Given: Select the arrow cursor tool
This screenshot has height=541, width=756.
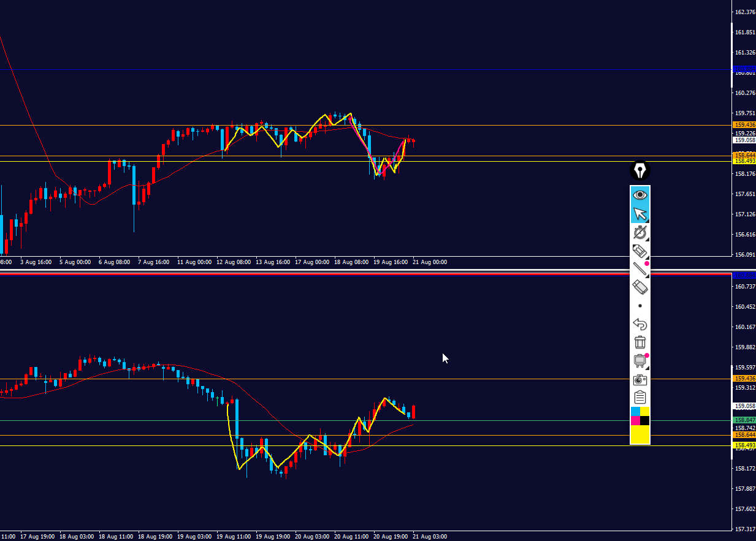Looking at the screenshot, I should coord(640,214).
